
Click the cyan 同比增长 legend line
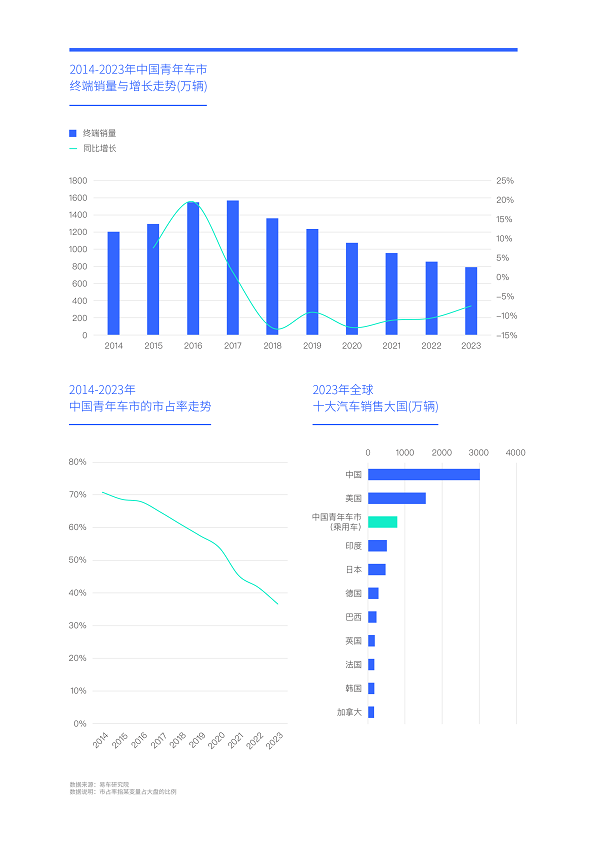click(x=73, y=149)
